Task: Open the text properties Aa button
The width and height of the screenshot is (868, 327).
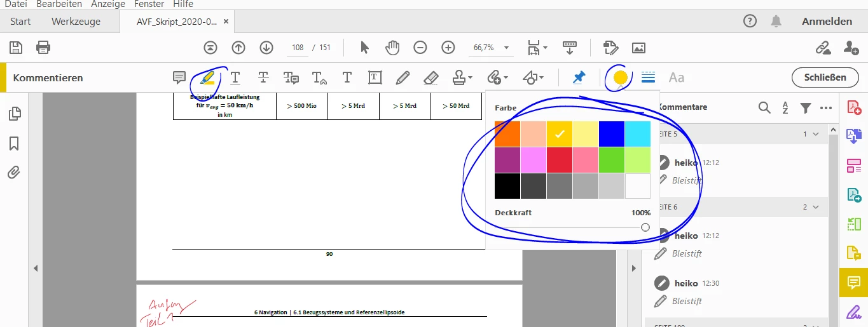Action: click(x=677, y=77)
